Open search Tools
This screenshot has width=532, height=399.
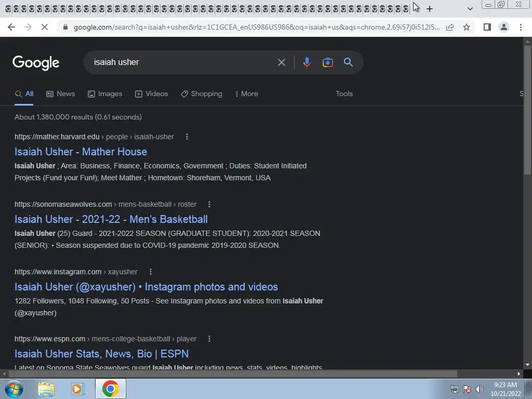(344, 94)
